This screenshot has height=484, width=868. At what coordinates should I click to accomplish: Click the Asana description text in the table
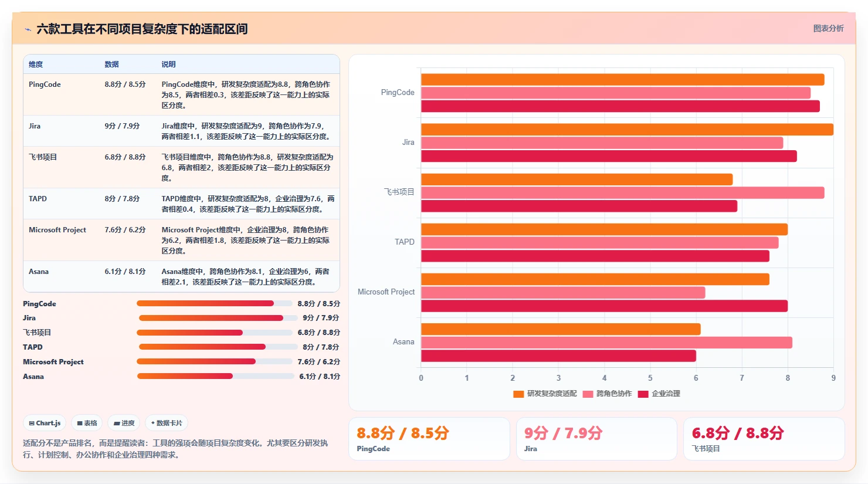(x=246, y=277)
